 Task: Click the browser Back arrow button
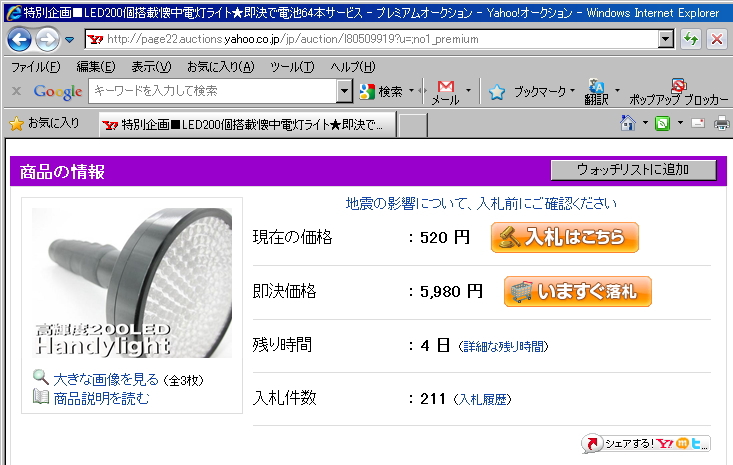[x=19, y=39]
